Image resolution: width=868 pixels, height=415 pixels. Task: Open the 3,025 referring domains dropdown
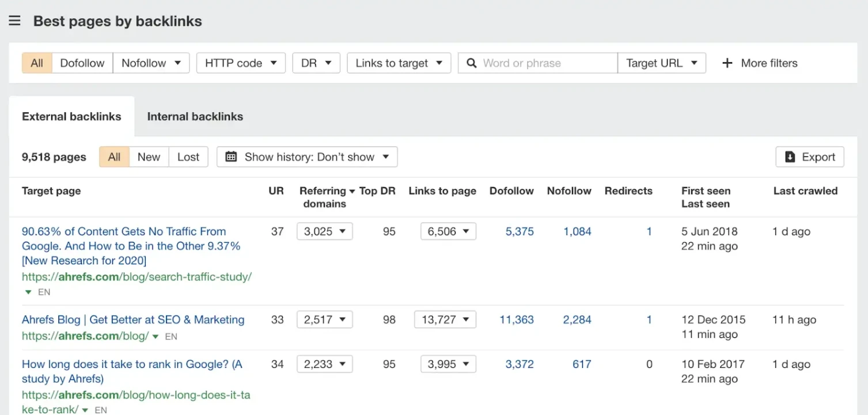pyautogui.click(x=325, y=231)
